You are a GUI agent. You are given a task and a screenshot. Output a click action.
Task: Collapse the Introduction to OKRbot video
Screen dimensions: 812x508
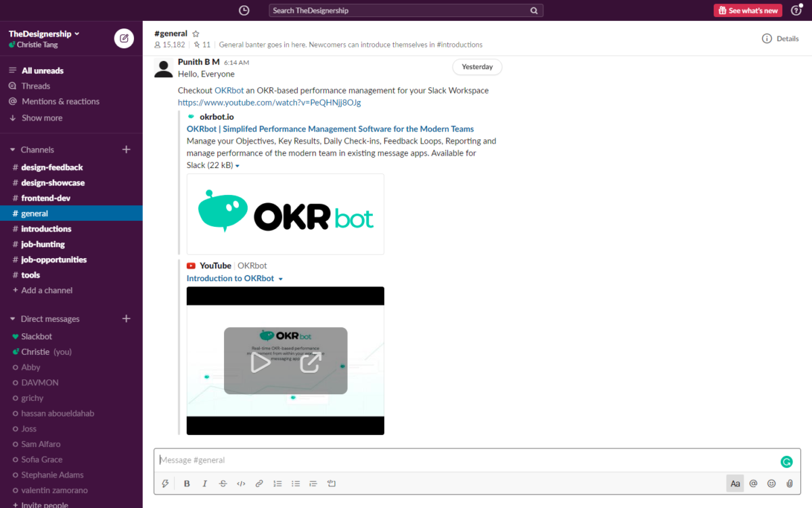(280, 279)
